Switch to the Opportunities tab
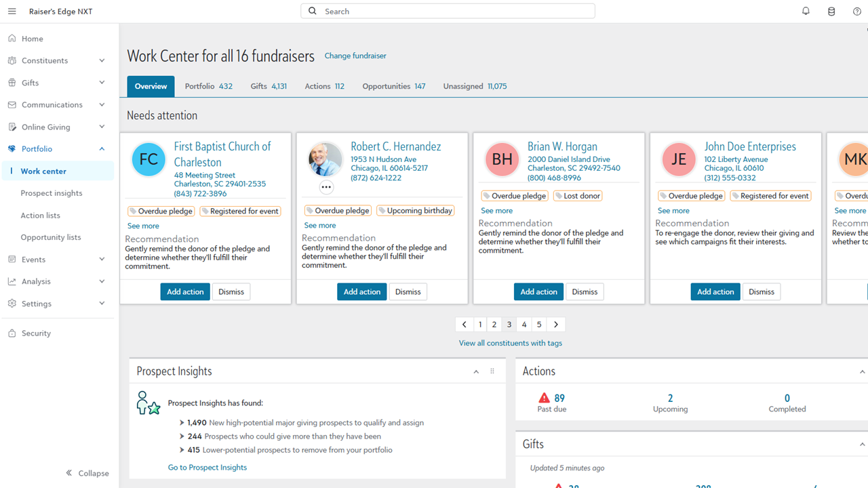Screen dimensions: 868x488 [393, 86]
